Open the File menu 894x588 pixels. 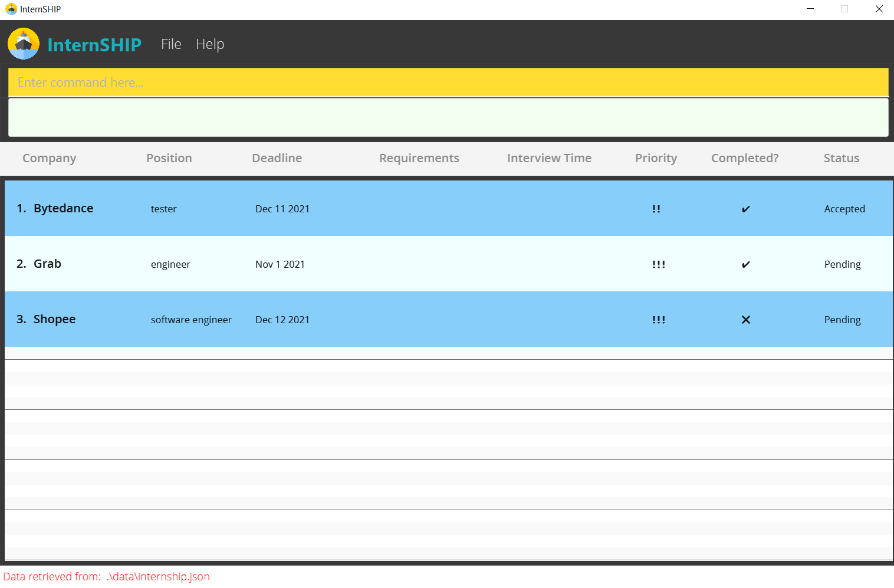coord(171,44)
